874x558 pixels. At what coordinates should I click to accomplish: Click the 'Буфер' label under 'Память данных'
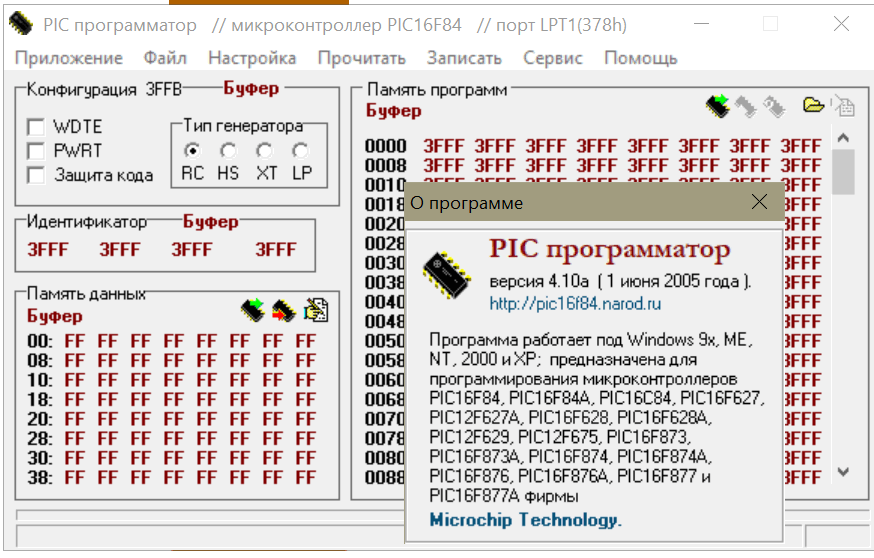tap(55, 316)
